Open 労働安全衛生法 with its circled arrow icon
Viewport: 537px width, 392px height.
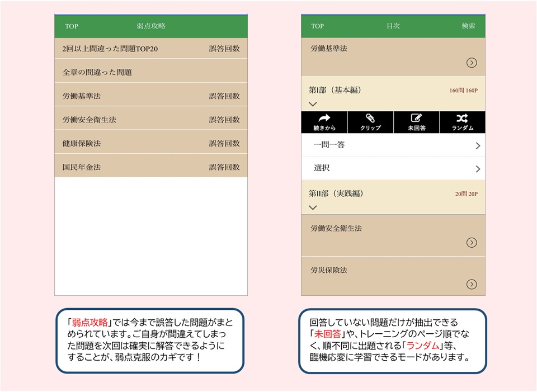[472, 242]
